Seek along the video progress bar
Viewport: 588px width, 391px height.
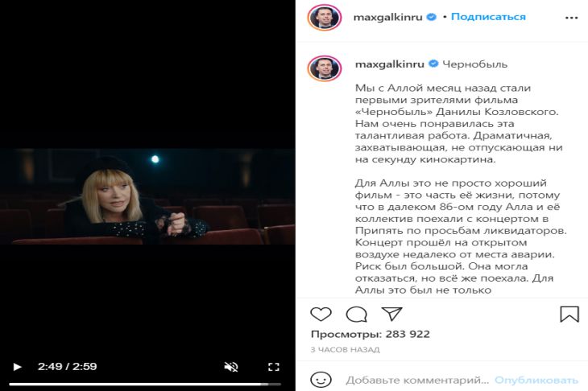[145, 384]
